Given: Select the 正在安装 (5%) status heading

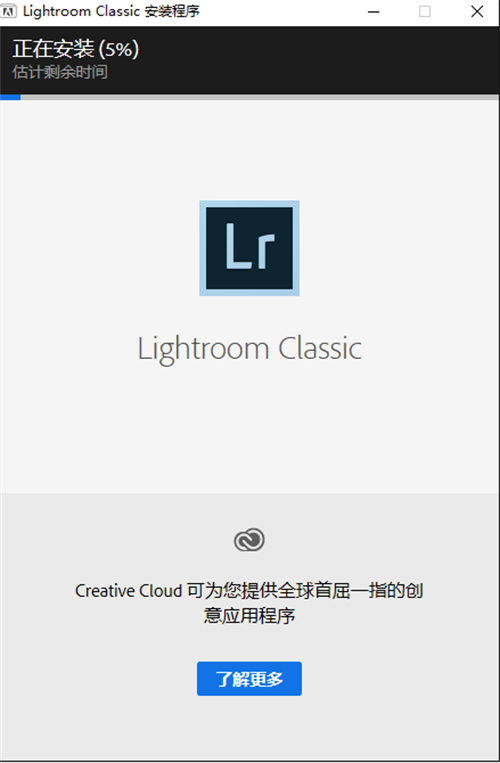Looking at the screenshot, I should coord(76,49).
